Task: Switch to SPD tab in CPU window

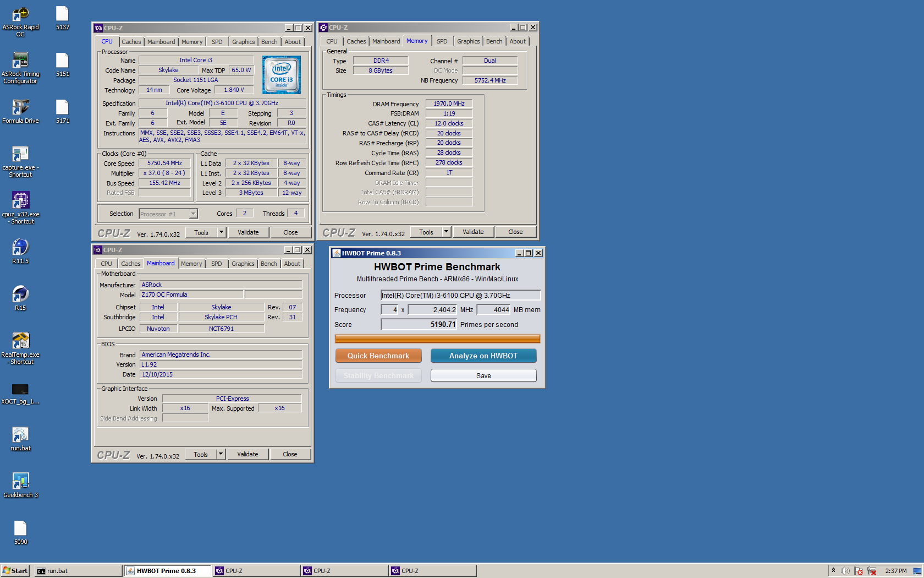Action: coord(217,42)
